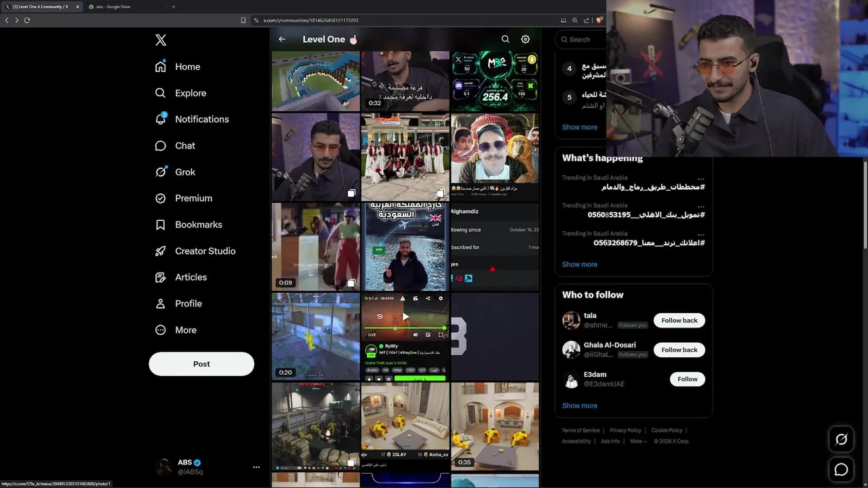Image resolution: width=868 pixels, height=488 pixels.
Task: Click the right sidebar Search field
Action: 581,39
